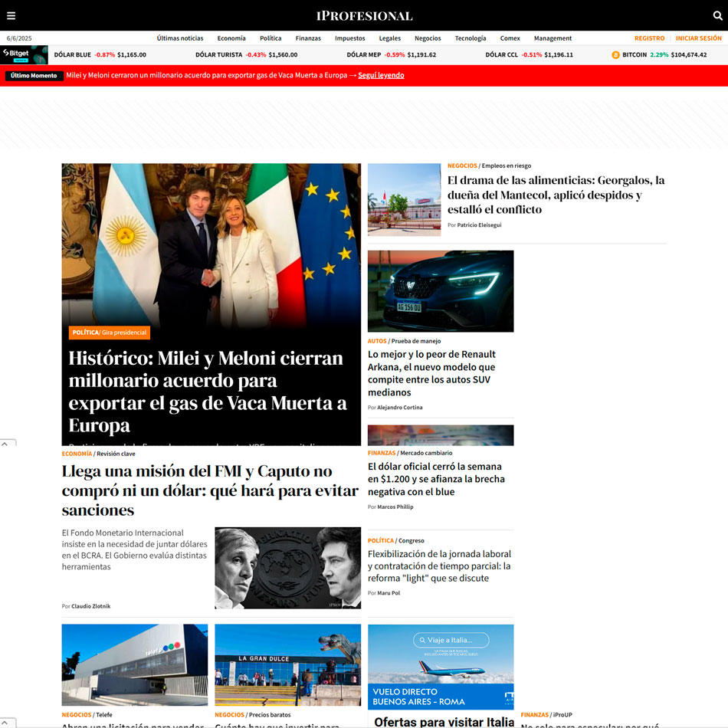
Task: Click the Dólar CCL quote
Action: coord(530,54)
